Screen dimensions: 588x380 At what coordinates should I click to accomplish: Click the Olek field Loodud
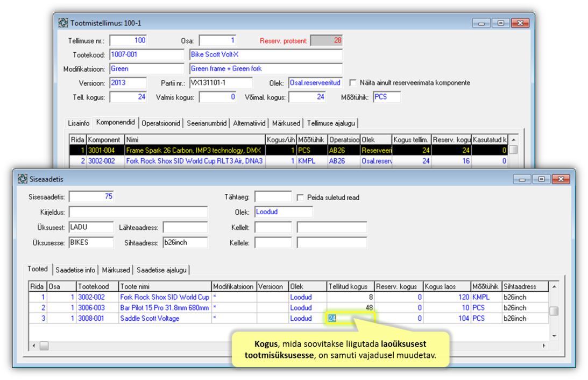(x=284, y=212)
